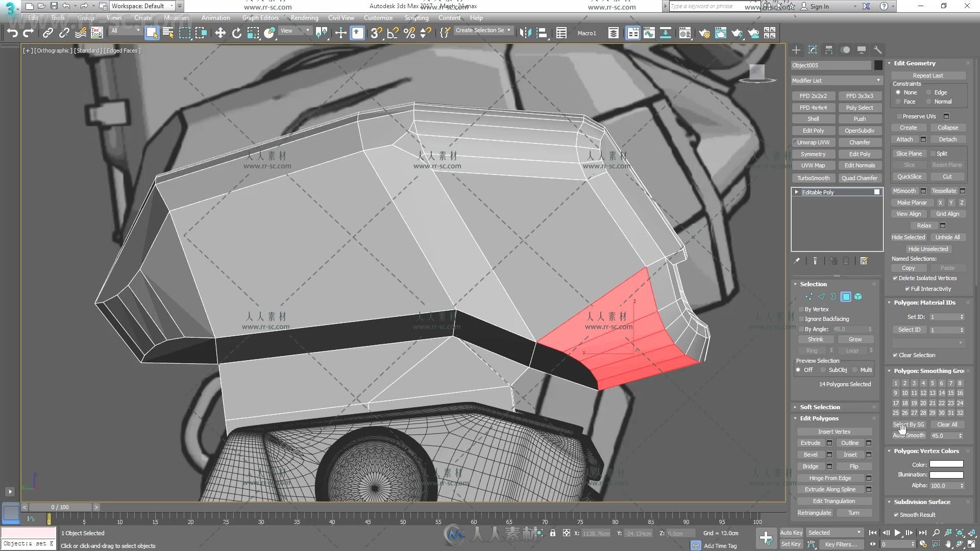Click the Undo arrow in main toolbar
This screenshot has width=980, height=551.
coord(12,33)
